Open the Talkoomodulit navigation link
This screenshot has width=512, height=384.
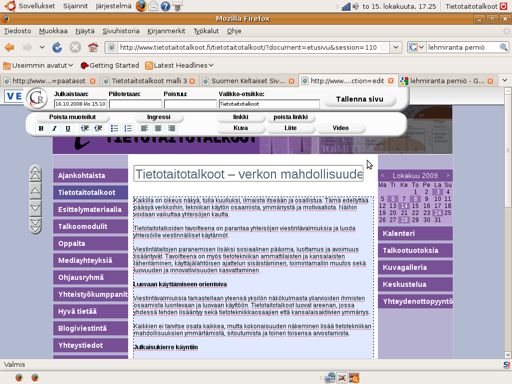tap(90, 226)
